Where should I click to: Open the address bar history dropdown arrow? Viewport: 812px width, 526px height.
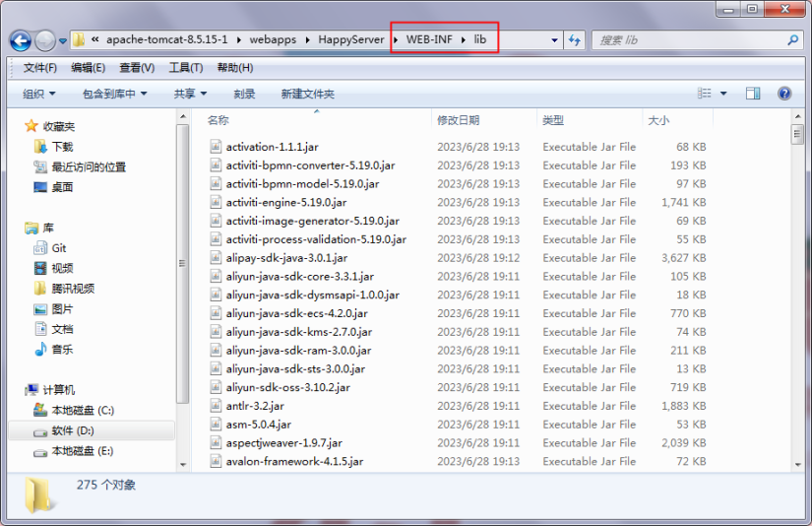(x=554, y=40)
